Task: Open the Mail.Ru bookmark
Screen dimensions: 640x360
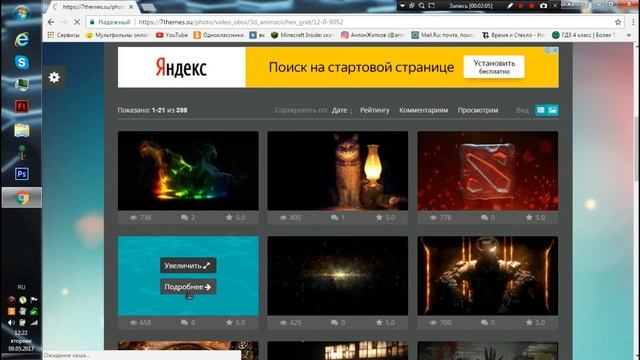Action: click(x=443, y=35)
